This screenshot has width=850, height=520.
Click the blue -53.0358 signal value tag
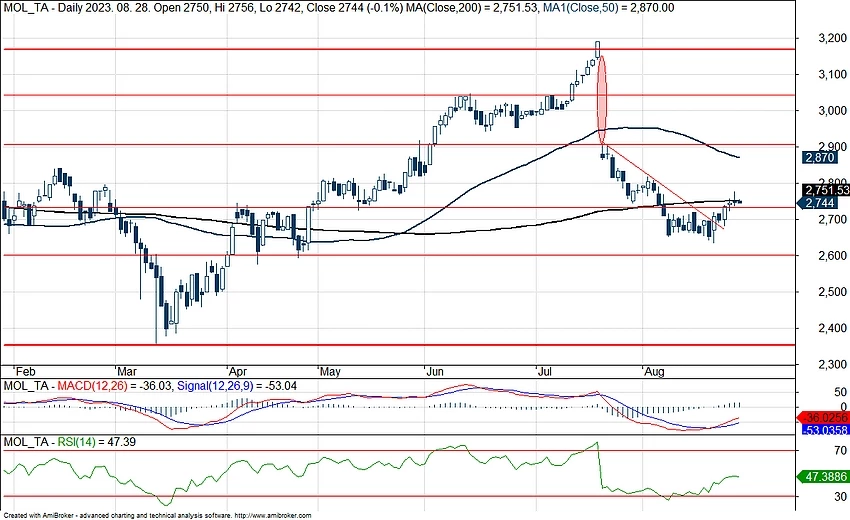(825, 431)
